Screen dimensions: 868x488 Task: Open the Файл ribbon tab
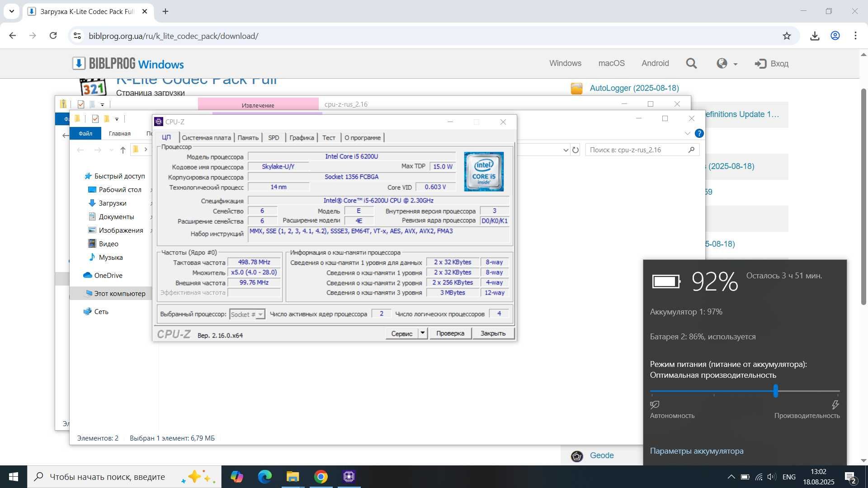click(85, 133)
